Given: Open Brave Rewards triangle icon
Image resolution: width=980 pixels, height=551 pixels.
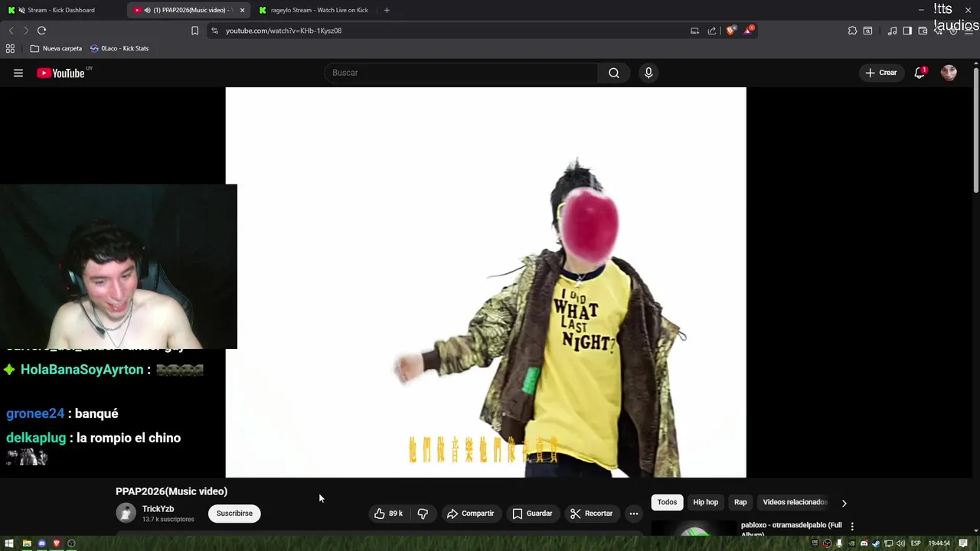Looking at the screenshot, I should (749, 31).
